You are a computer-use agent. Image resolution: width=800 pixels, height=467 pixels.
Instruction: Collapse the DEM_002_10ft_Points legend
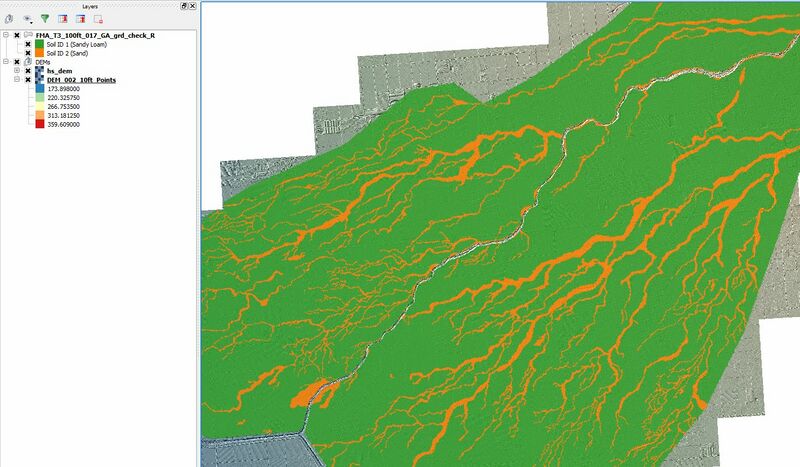[17, 80]
